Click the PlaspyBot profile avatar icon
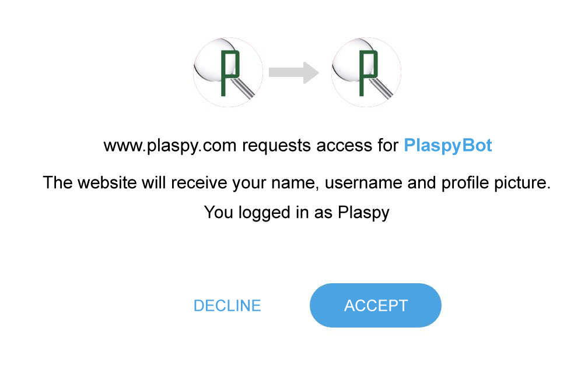Viewport: 588px width, 373px height. pyautogui.click(x=366, y=71)
